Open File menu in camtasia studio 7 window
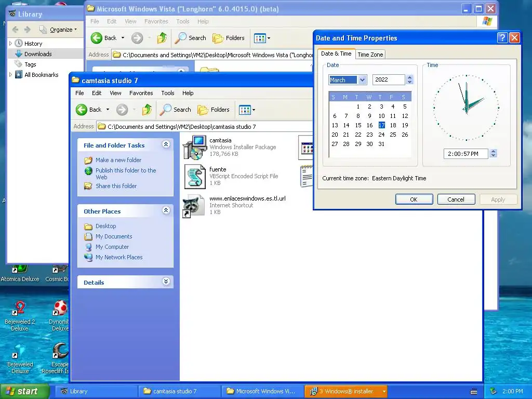This screenshot has width=532, height=399. (x=79, y=93)
